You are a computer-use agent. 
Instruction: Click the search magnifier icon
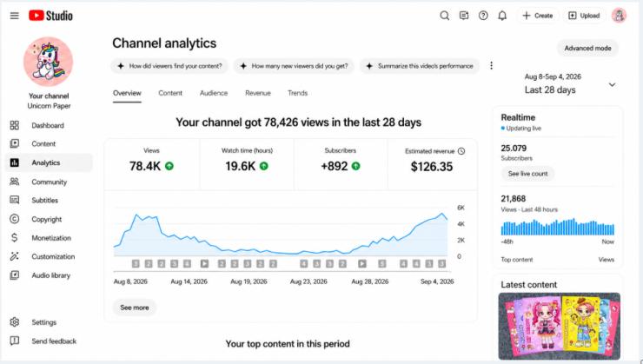(x=444, y=16)
